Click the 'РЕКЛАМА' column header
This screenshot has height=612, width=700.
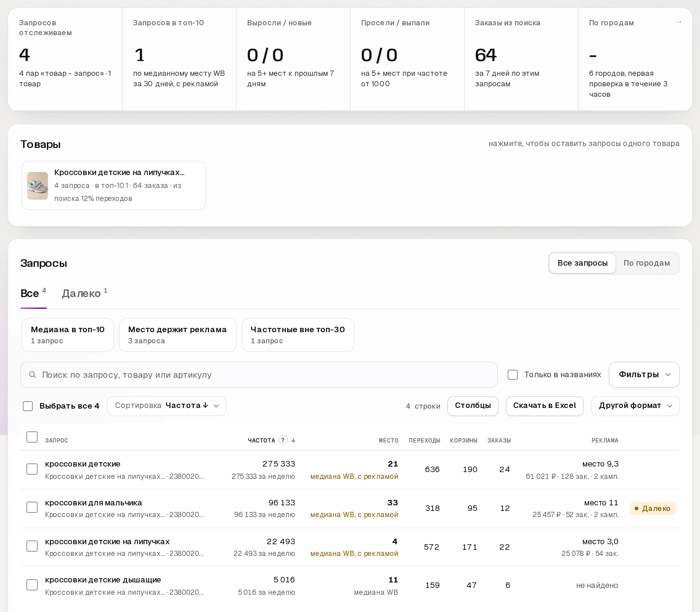(x=605, y=441)
